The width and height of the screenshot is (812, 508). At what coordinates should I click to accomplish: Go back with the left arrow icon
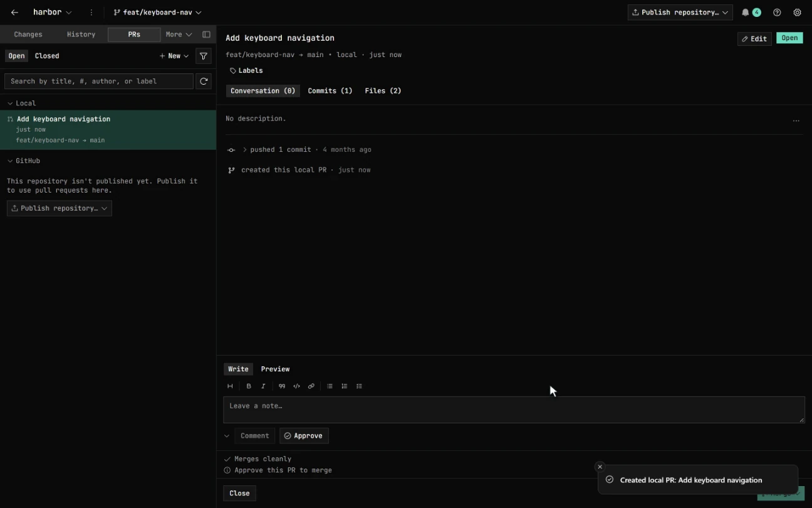(14, 13)
